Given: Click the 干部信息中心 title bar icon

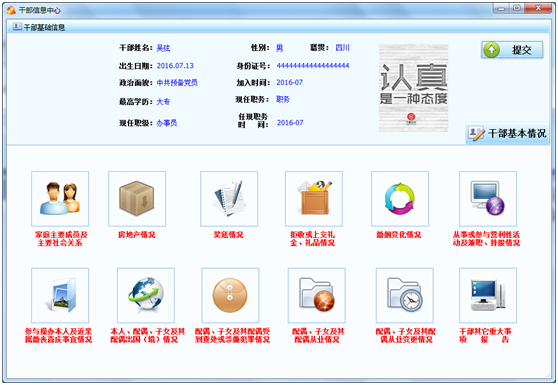Looking at the screenshot, I should pyautogui.click(x=11, y=10).
